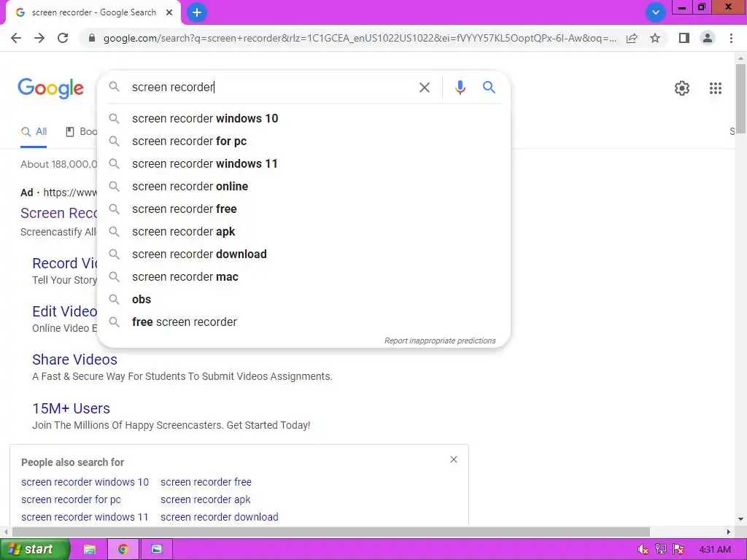Image resolution: width=747 pixels, height=560 pixels.
Task: Open the Chrome three-dot menu
Action: 731,38
